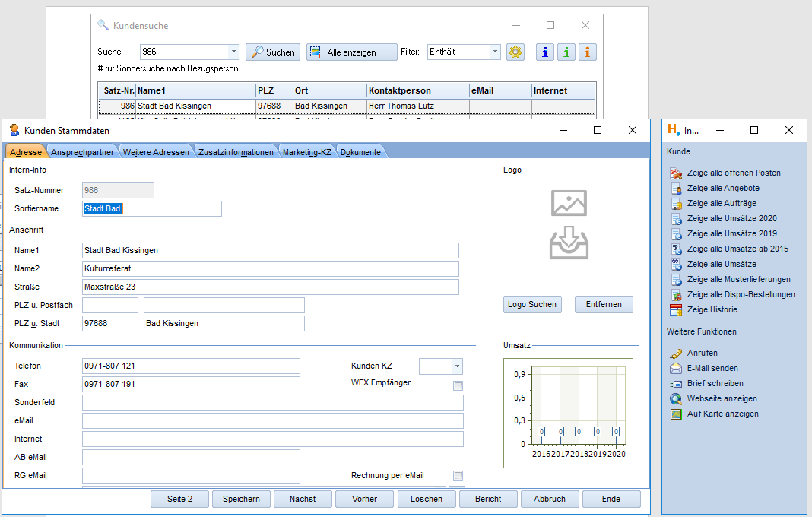The height and width of the screenshot is (517, 812).
Task: Click the Entfernen logo button
Action: pos(604,305)
